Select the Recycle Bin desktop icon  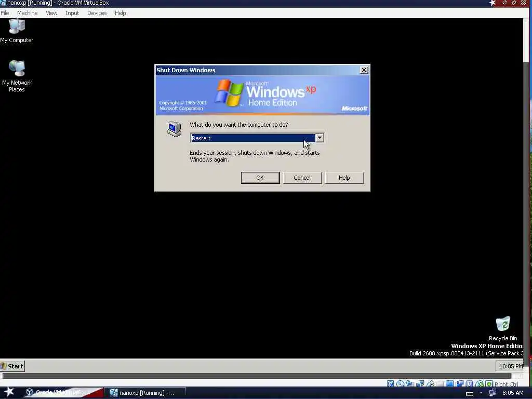(503, 328)
